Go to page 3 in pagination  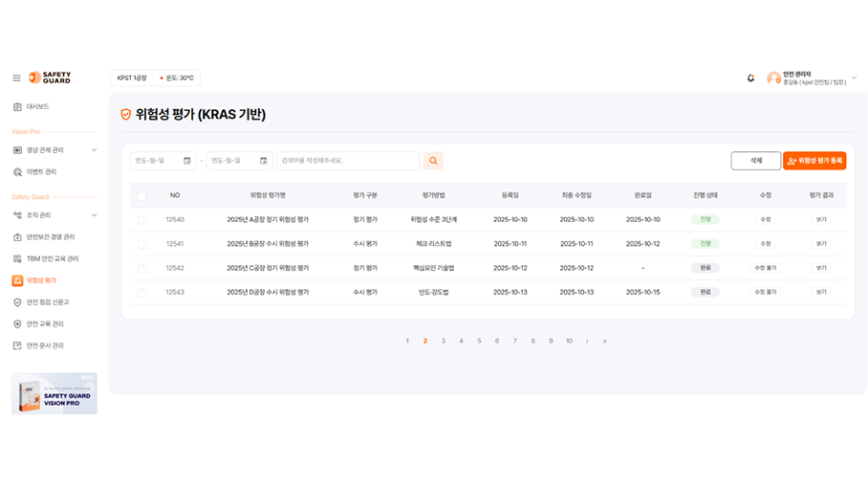pos(443,341)
